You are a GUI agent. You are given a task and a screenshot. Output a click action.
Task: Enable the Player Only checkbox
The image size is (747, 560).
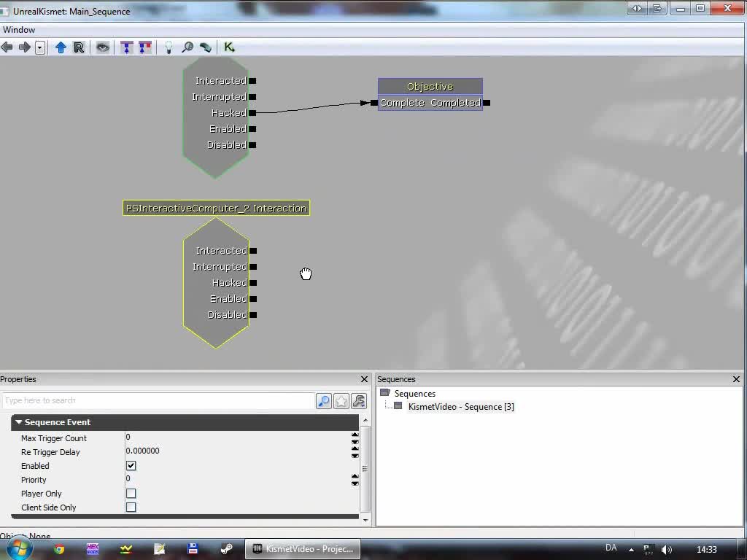pos(131,493)
